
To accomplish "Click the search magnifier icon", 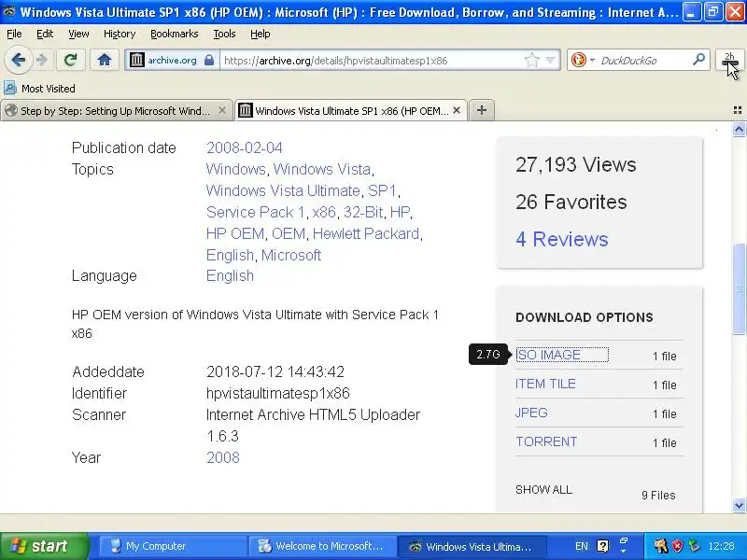I will click(x=698, y=60).
